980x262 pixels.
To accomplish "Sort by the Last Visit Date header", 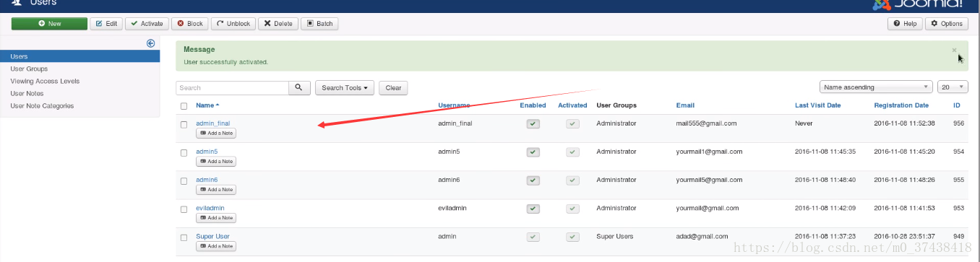I will (817, 105).
